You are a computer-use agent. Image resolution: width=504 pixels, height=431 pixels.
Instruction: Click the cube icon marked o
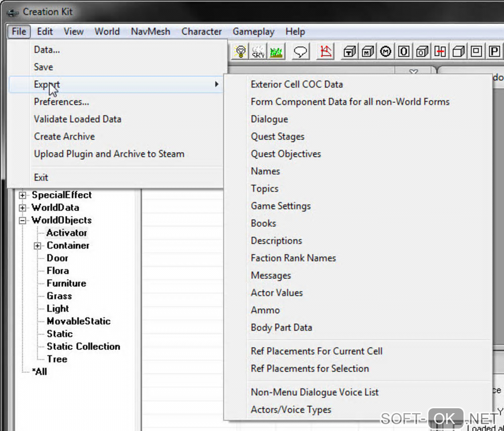[x=422, y=51]
